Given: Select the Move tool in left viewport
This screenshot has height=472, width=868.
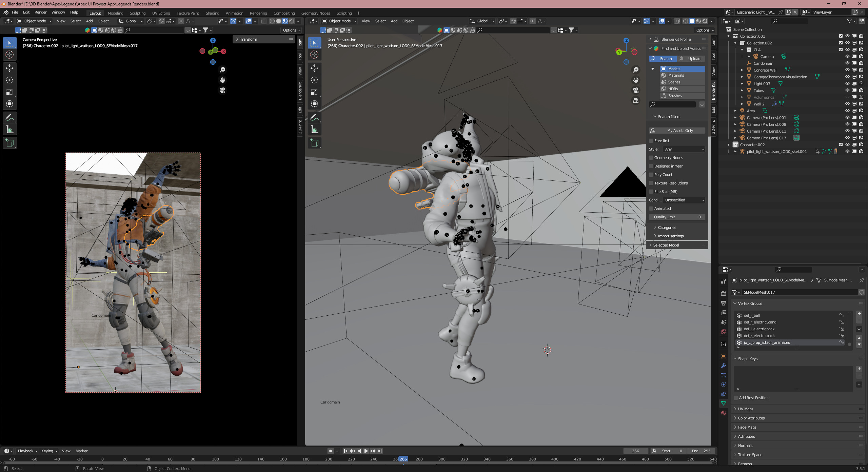Looking at the screenshot, I should [9, 68].
